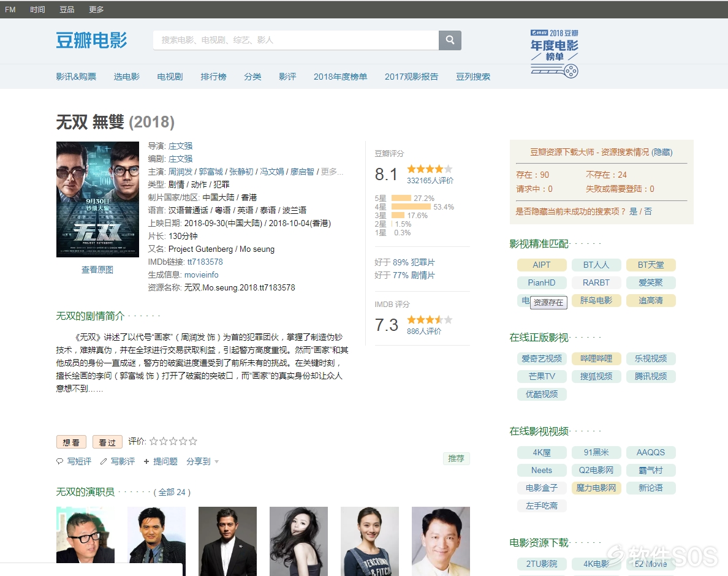728x576 pixels.
Task: Click the 4K屋 tag
Action: click(x=542, y=453)
